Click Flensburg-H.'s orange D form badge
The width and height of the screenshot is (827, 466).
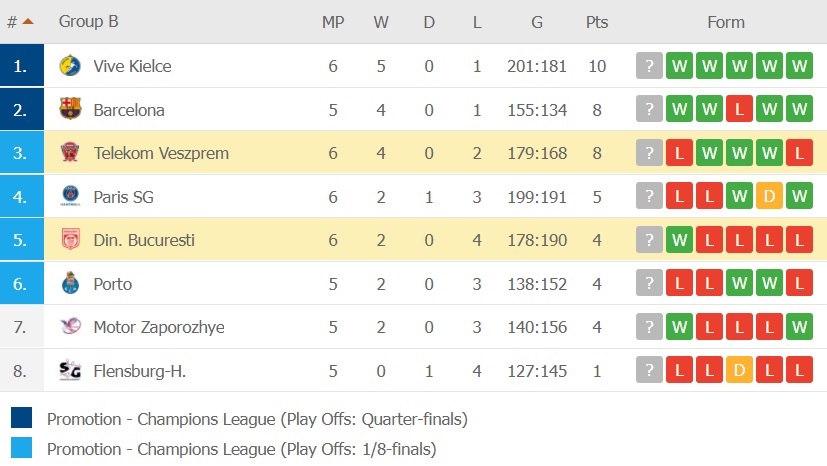740,371
